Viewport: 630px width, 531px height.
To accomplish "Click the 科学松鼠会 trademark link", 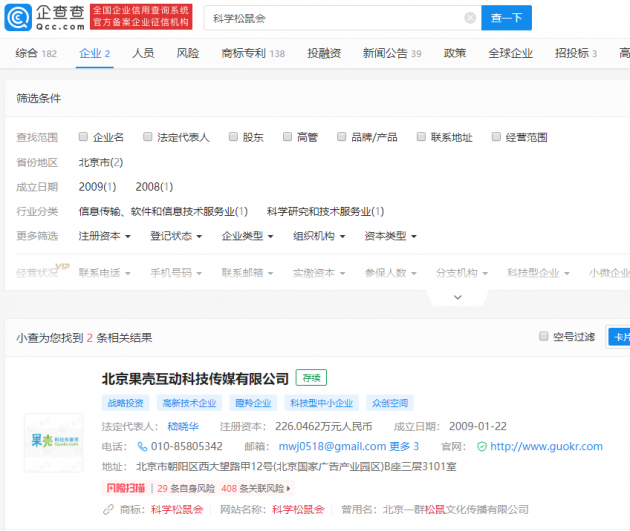I will [177, 510].
